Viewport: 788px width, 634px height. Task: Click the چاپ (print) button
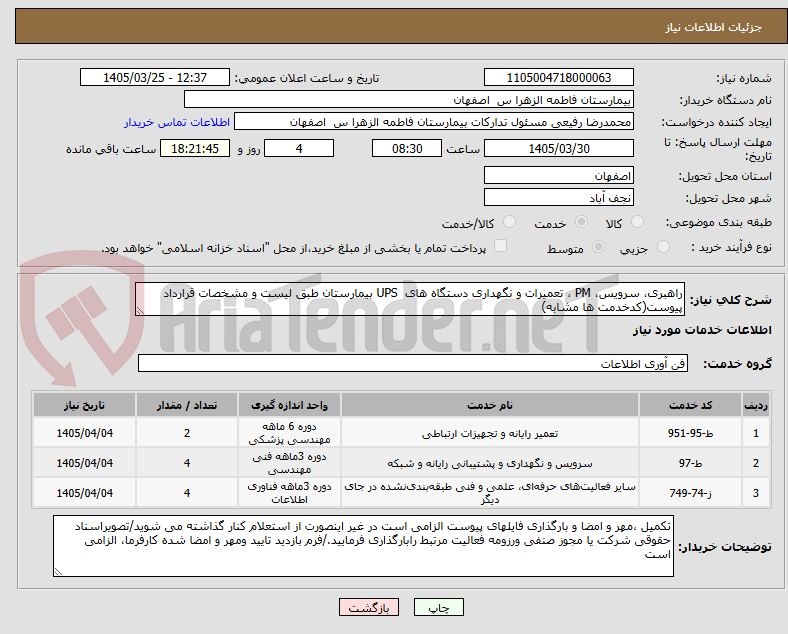click(x=438, y=607)
